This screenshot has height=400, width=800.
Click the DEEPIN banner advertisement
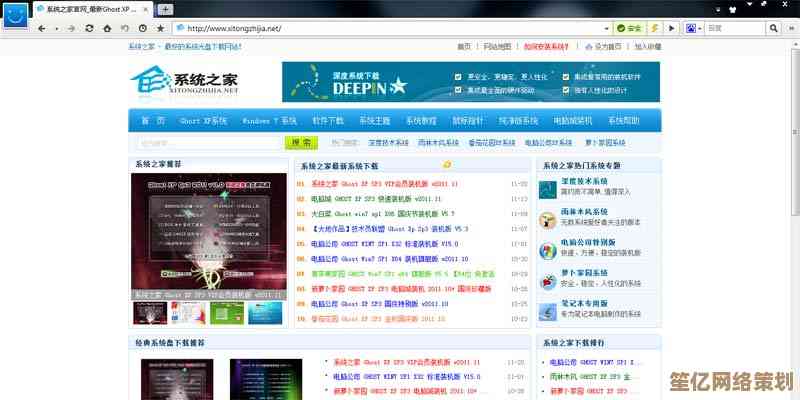(x=470, y=82)
